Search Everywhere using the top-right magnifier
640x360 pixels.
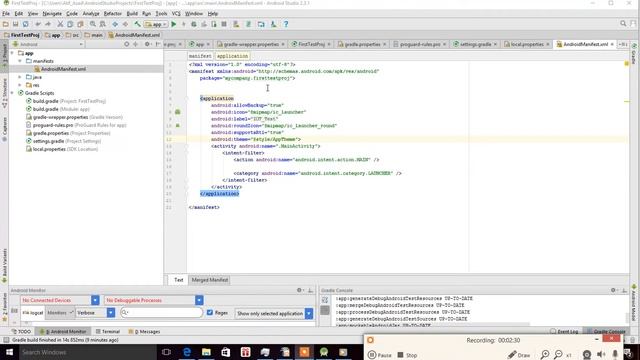click(623, 24)
